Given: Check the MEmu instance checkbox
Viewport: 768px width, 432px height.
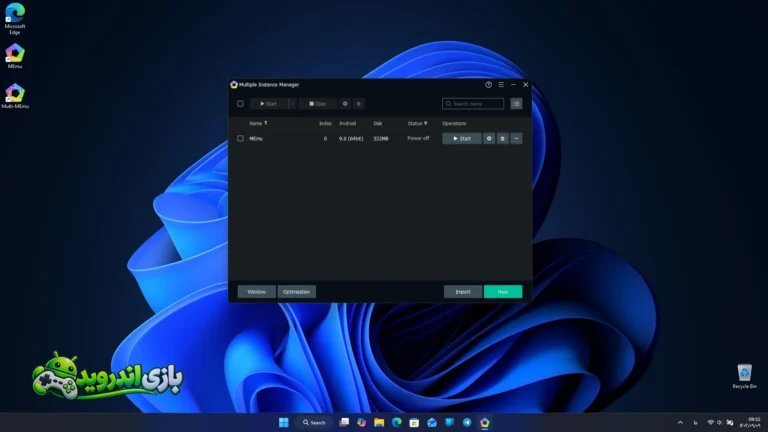Looking at the screenshot, I should tap(240, 139).
